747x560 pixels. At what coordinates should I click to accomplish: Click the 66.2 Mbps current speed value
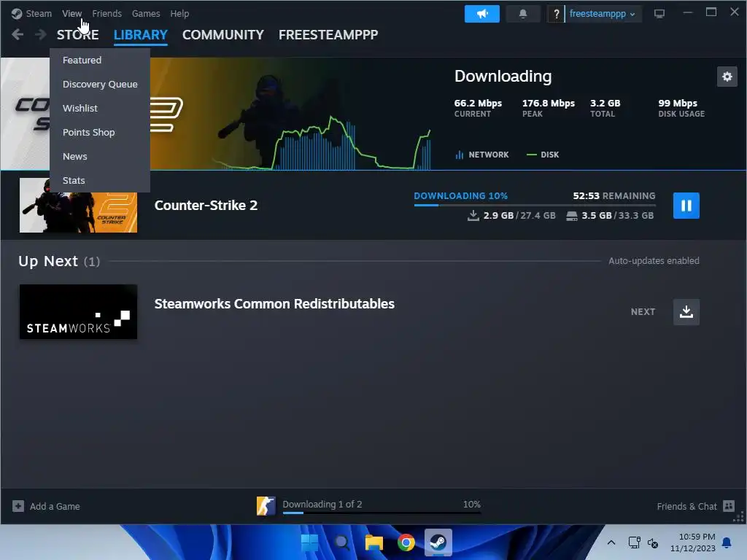478,104
